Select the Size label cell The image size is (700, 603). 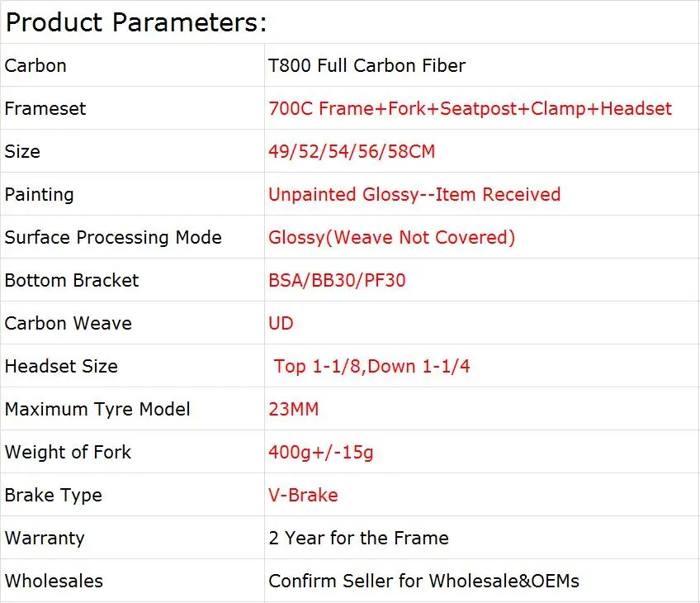click(x=22, y=152)
